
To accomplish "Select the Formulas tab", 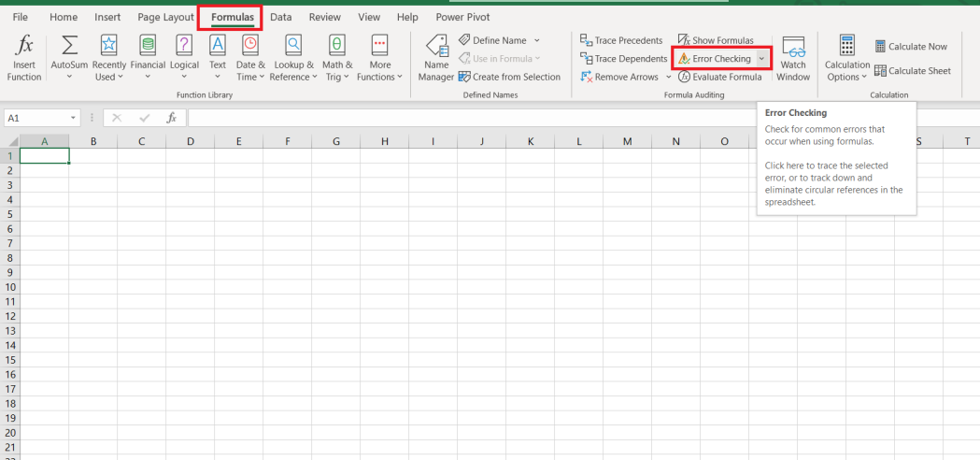I will point(233,17).
